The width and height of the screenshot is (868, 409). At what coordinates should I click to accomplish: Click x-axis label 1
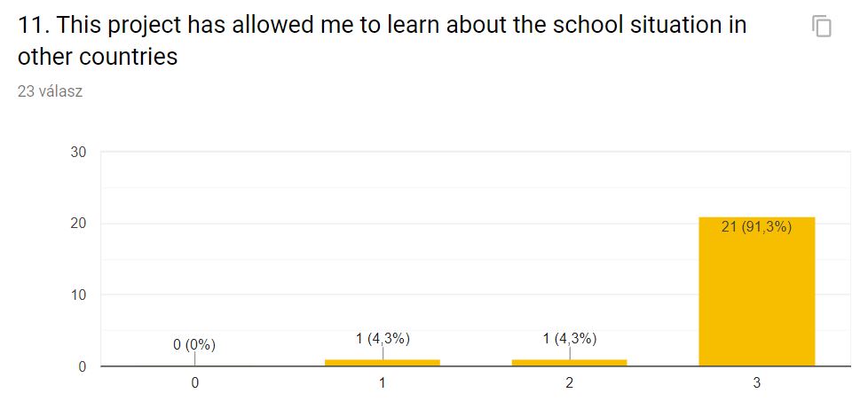coord(383,383)
